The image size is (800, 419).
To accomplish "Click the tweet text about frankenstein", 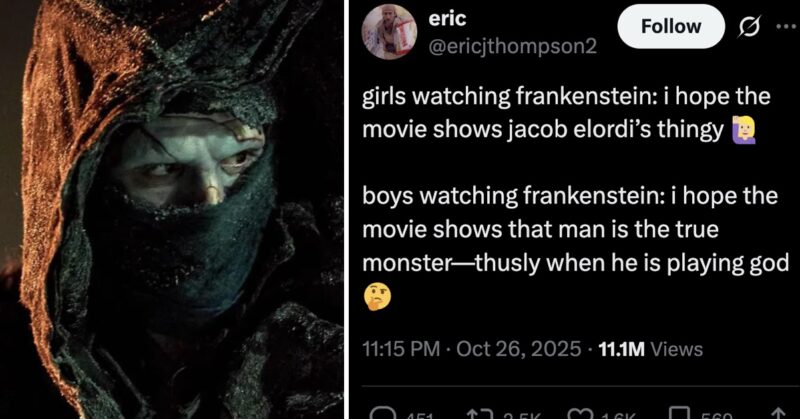I will pyautogui.click(x=575, y=196).
